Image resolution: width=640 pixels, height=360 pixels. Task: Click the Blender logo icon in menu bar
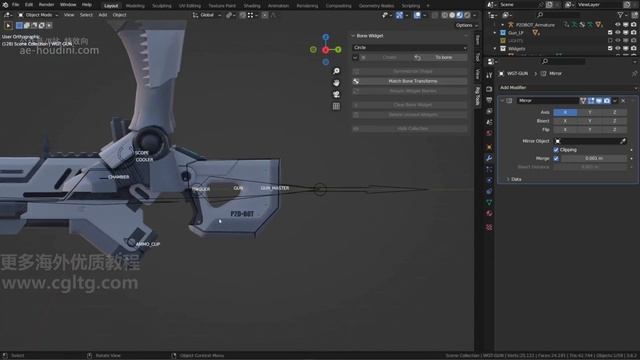(5, 5)
